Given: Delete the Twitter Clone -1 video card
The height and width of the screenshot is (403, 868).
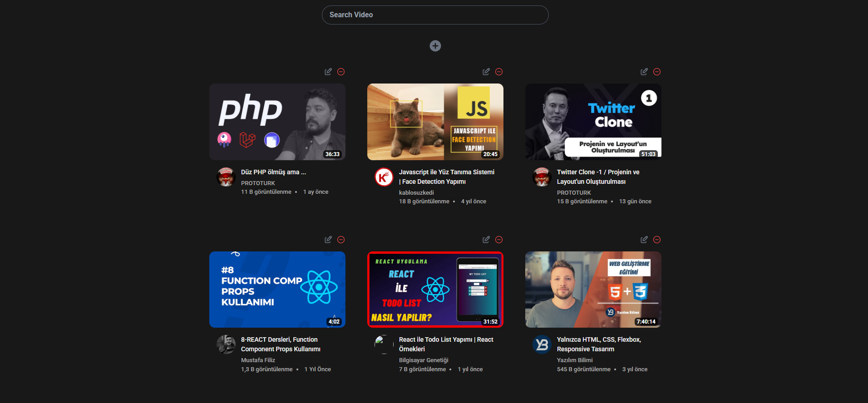Looking at the screenshot, I should [657, 72].
